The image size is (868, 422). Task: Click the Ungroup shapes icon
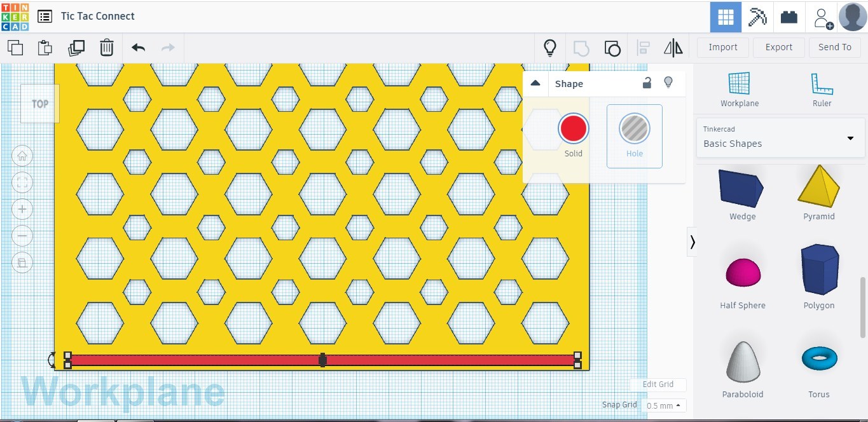[612, 48]
